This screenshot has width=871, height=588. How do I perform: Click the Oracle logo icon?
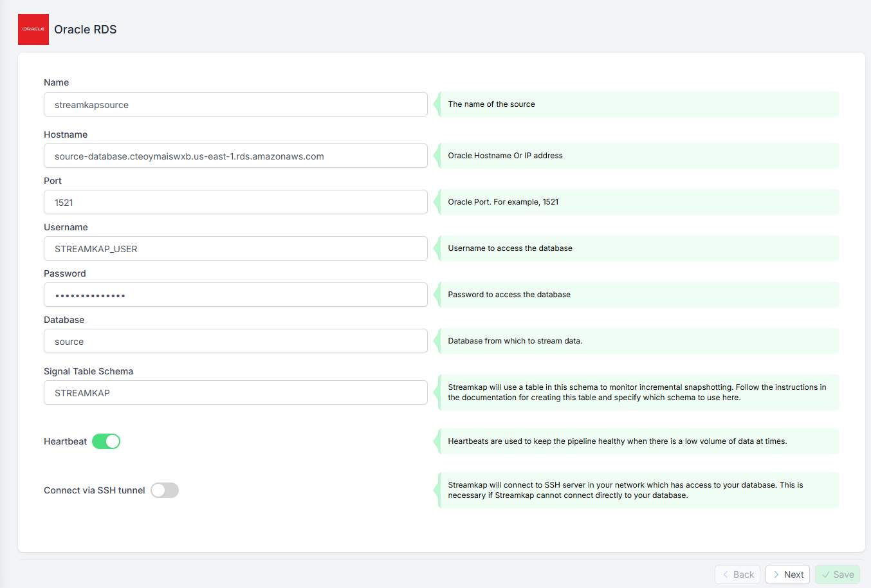[33, 30]
